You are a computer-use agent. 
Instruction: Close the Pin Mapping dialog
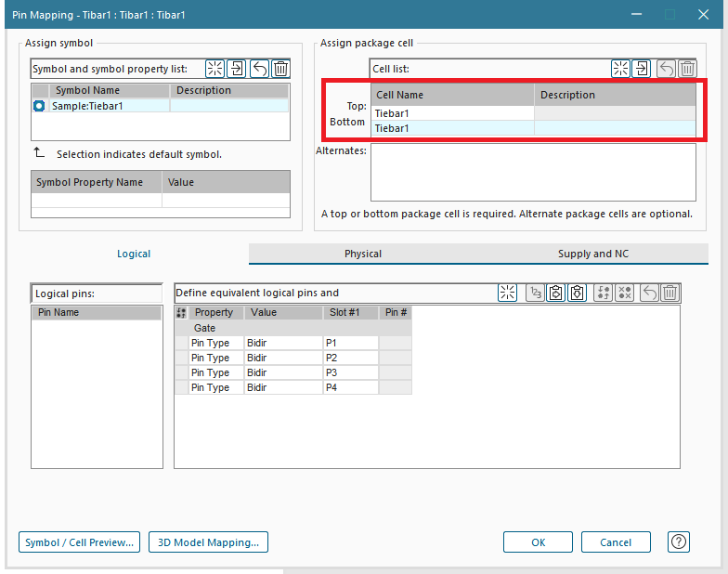point(704,15)
